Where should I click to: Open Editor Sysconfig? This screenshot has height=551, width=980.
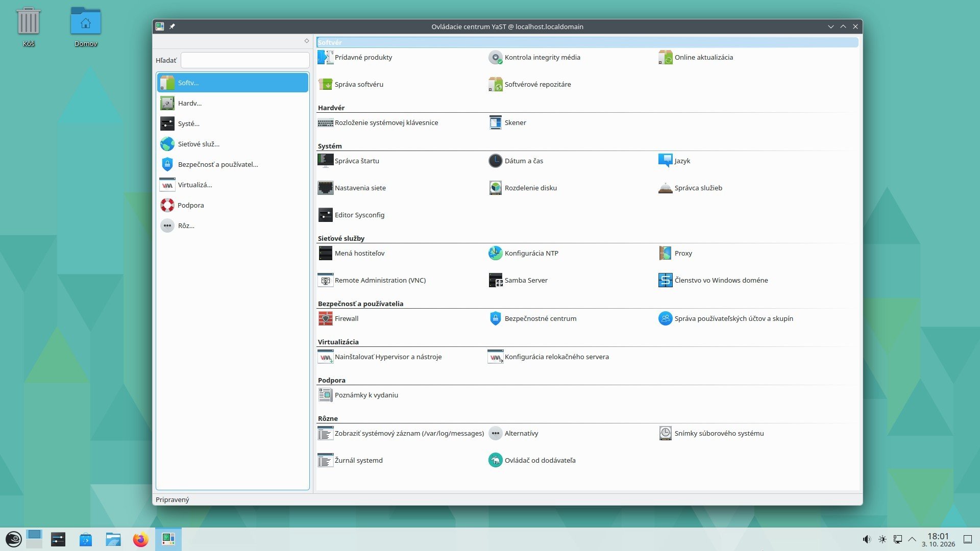[x=351, y=215]
